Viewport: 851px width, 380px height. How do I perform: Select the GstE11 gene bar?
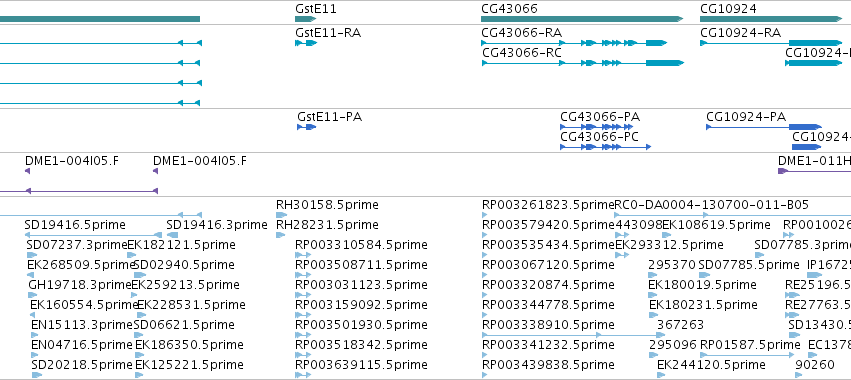(x=306, y=19)
